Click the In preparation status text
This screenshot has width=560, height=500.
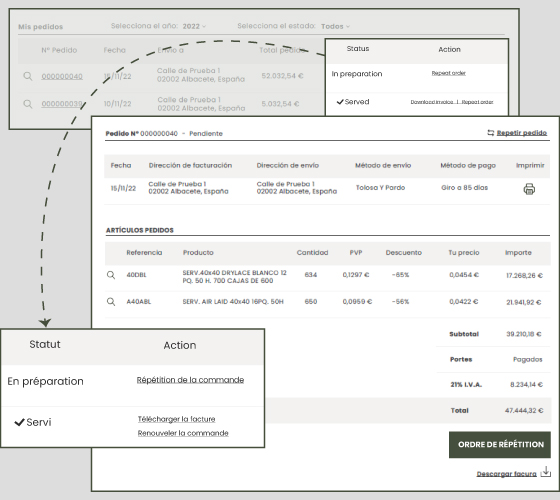pyautogui.click(x=357, y=74)
